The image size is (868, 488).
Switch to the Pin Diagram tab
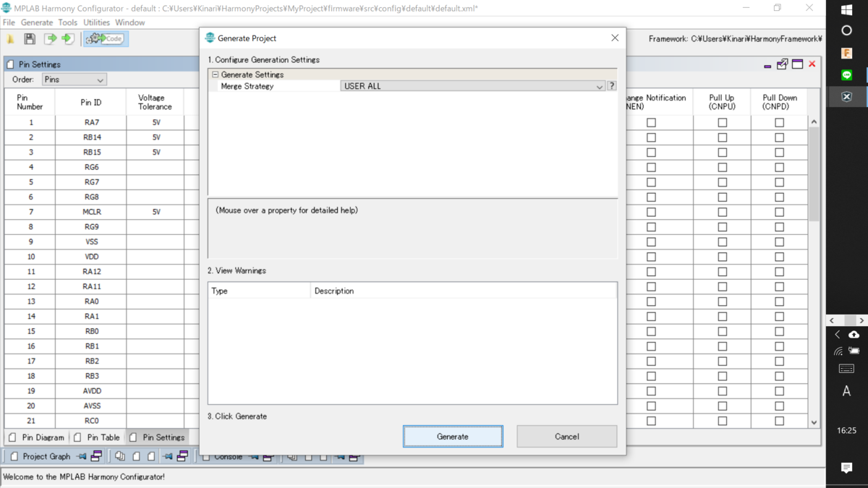tap(37, 437)
